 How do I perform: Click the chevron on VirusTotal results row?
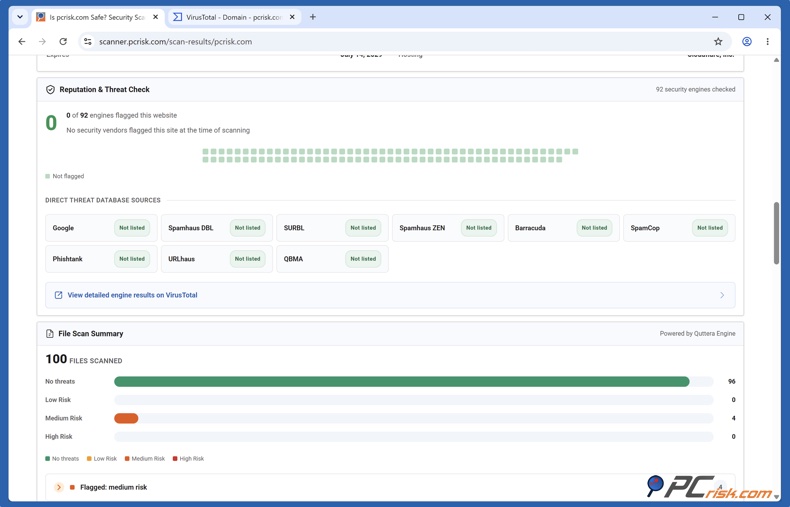(x=722, y=295)
